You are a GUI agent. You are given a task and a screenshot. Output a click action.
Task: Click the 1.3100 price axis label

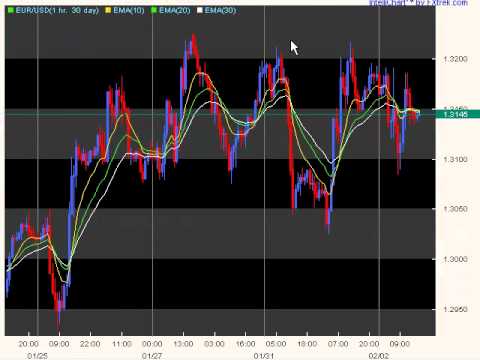coord(455,159)
